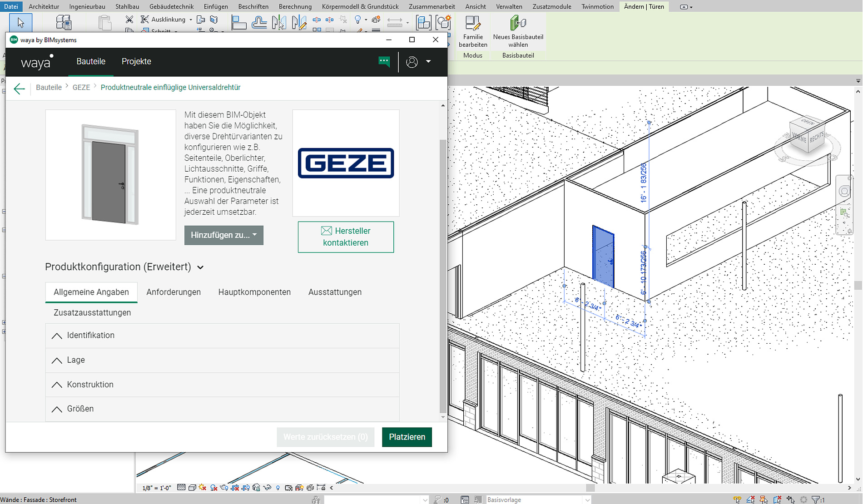Go back with waya arrow icon
The height and width of the screenshot is (504, 863).
point(19,89)
